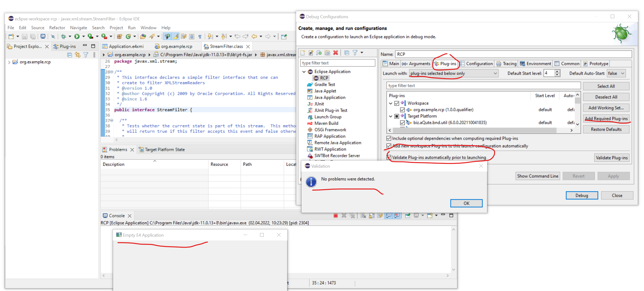The image size is (644, 291).
Task: Open Default Auto-Start dropdown
Action: coord(616,73)
